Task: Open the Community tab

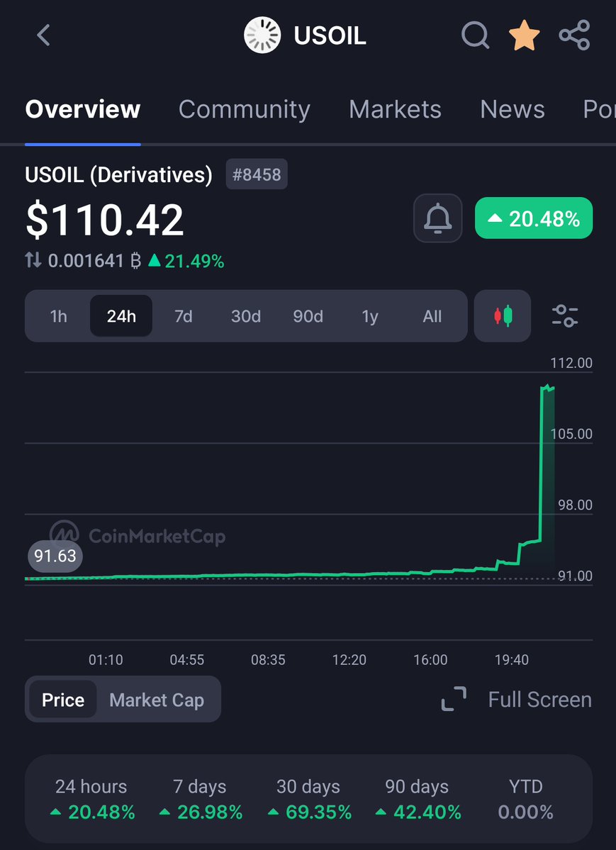Action: [245, 109]
